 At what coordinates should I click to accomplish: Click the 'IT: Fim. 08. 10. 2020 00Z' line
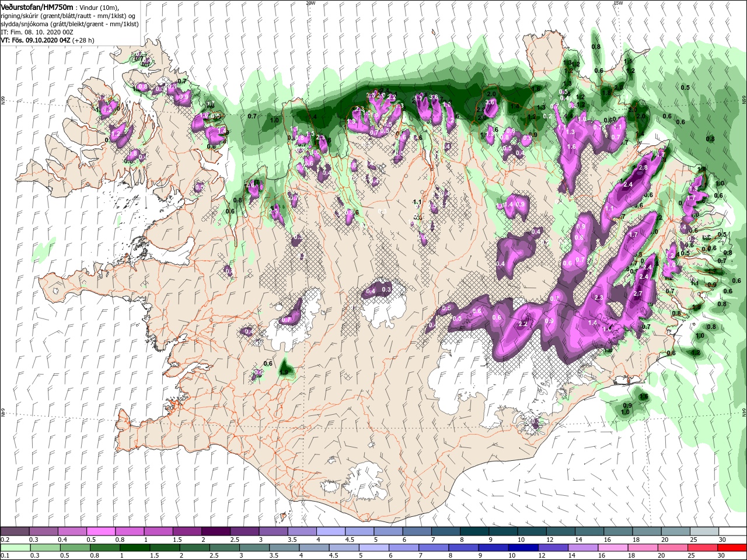tap(36, 32)
